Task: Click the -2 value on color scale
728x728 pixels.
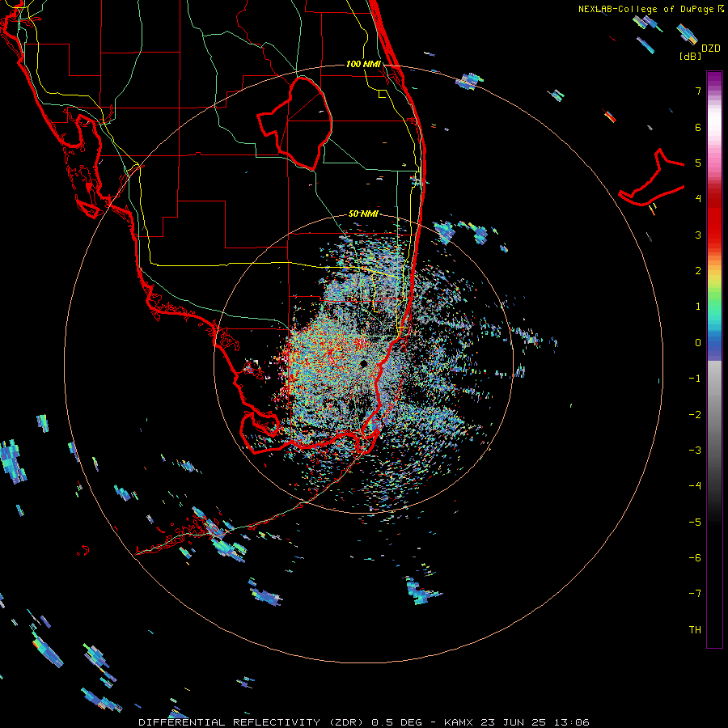Action: point(695,415)
